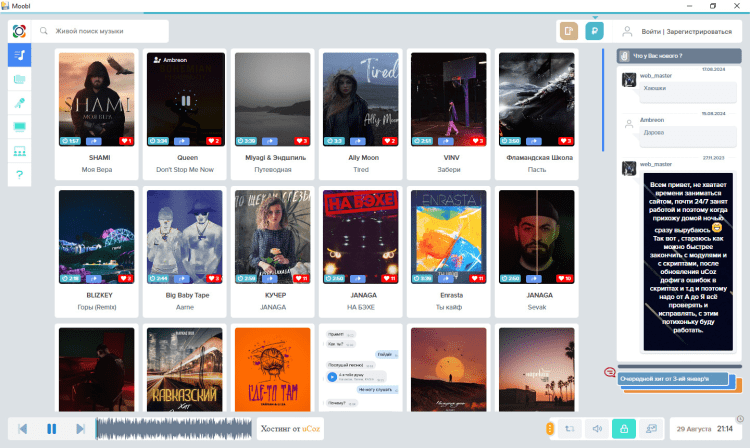This screenshot has height=448, width=750.
Task: Click the horizontal bar under feed
Action: click(x=679, y=367)
